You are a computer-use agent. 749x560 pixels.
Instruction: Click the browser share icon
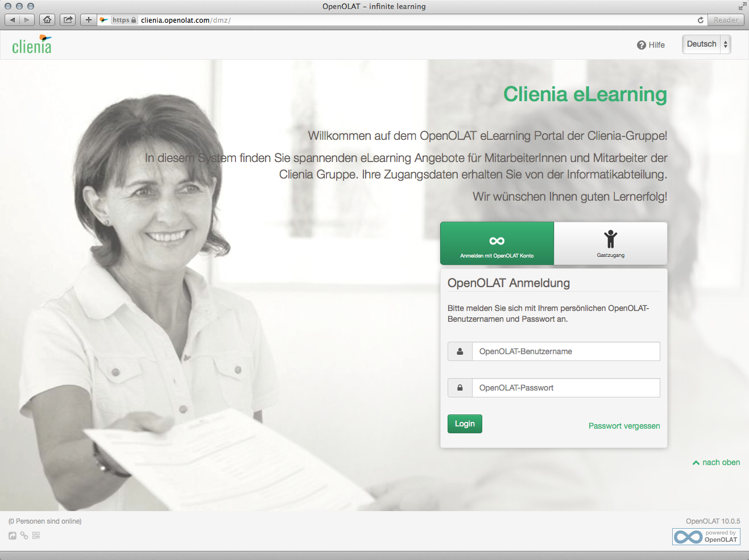tap(68, 20)
